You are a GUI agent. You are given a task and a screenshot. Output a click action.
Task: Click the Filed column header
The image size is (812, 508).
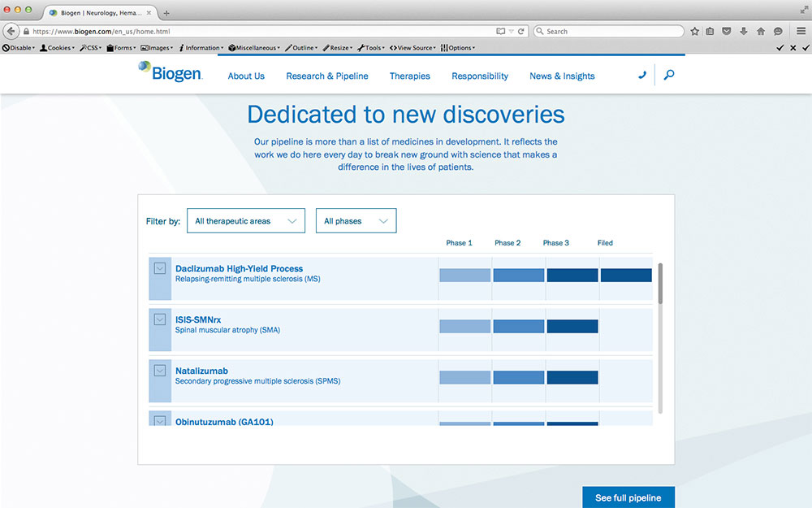pyautogui.click(x=605, y=242)
